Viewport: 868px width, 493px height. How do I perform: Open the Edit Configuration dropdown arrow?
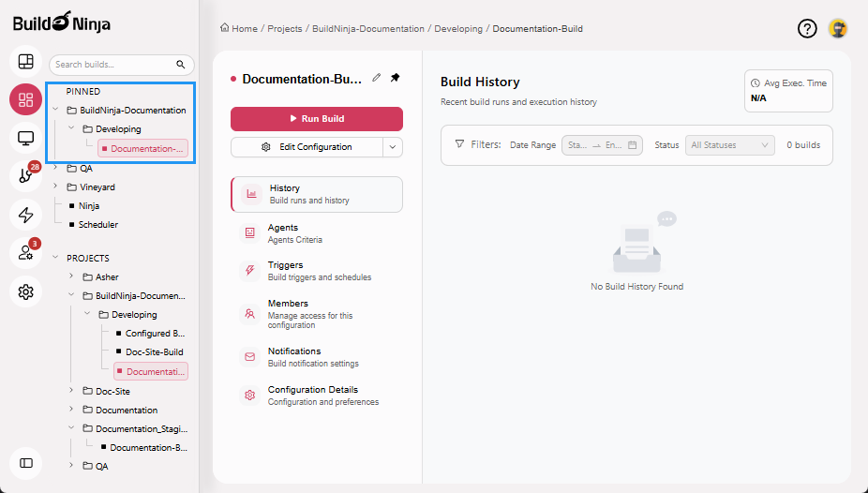393,146
